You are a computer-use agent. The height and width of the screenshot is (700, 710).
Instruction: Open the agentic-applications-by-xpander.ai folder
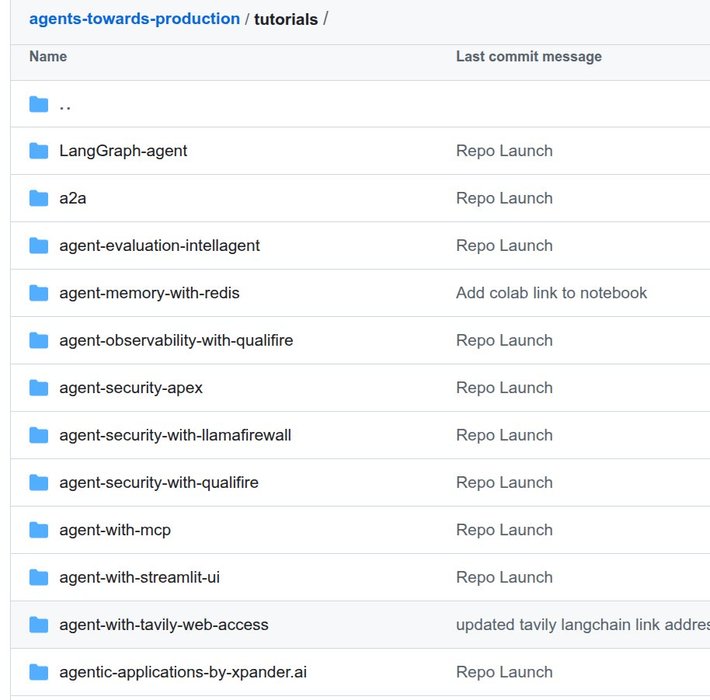pos(183,672)
